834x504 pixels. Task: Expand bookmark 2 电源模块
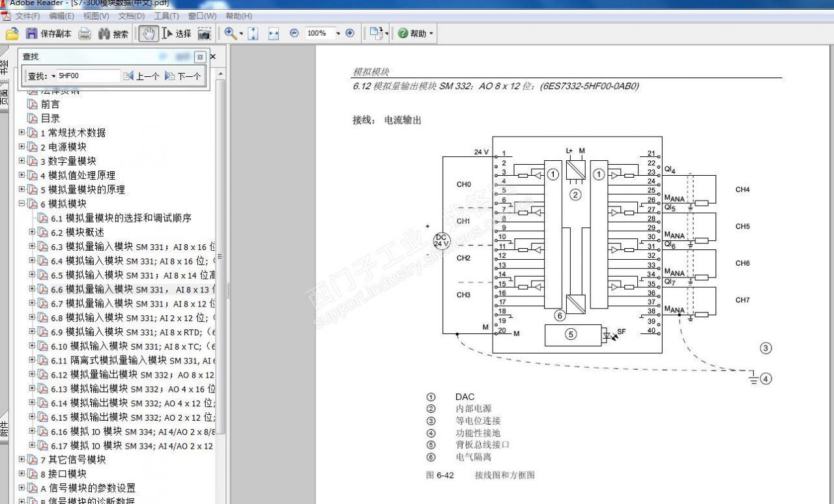point(22,147)
